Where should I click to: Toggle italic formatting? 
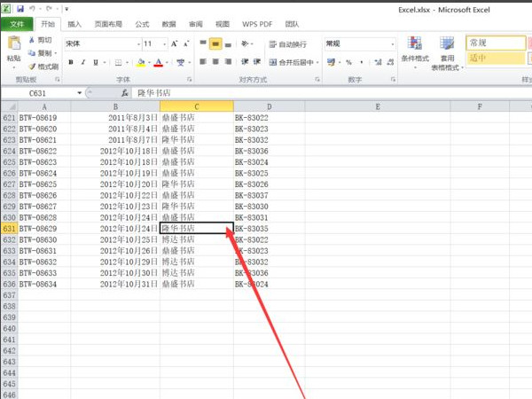click(83, 62)
